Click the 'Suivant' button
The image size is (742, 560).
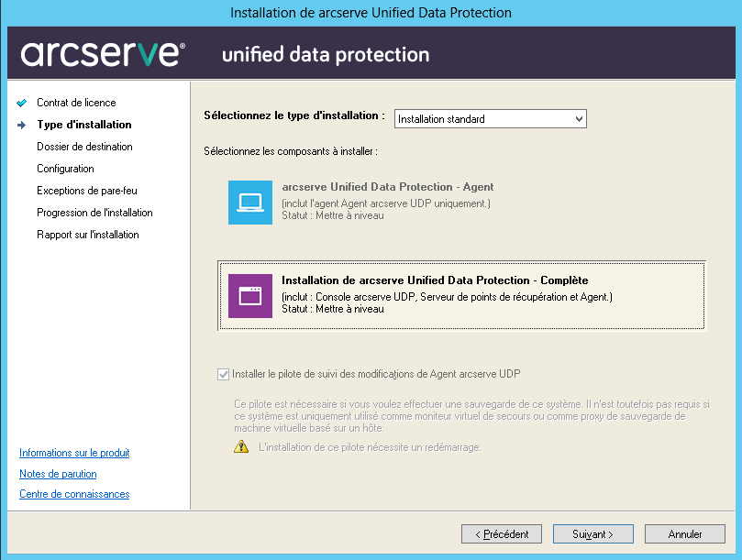click(x=592, y=533)
